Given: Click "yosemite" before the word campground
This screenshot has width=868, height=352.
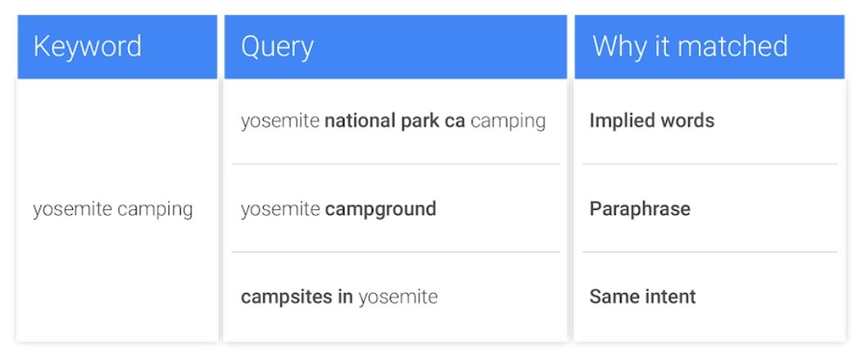Looking at the screenshot, I should 280,209.
